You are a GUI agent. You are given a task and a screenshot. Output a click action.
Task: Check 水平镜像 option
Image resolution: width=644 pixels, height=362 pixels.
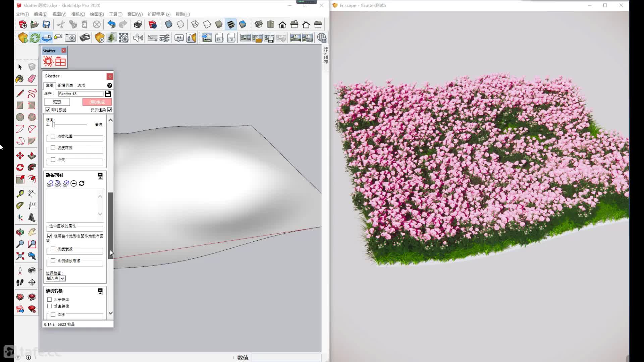50,299
